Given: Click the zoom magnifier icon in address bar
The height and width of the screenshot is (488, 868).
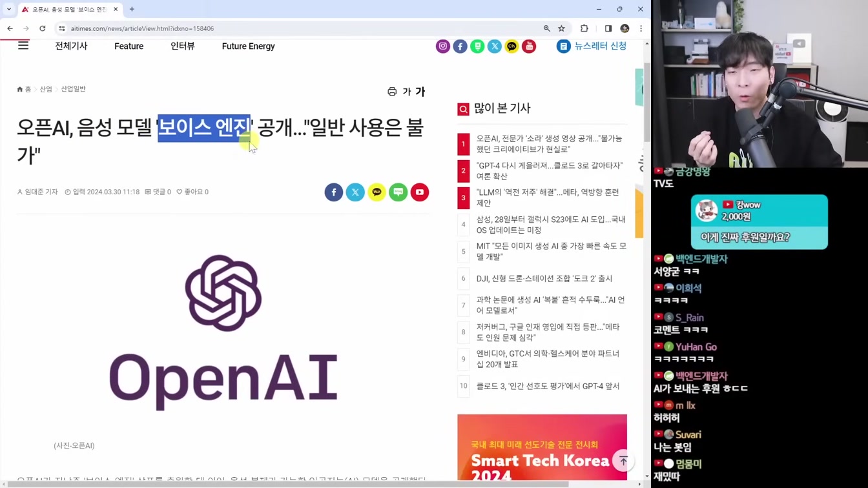Looking at the screenshot, I should point(547,28).
